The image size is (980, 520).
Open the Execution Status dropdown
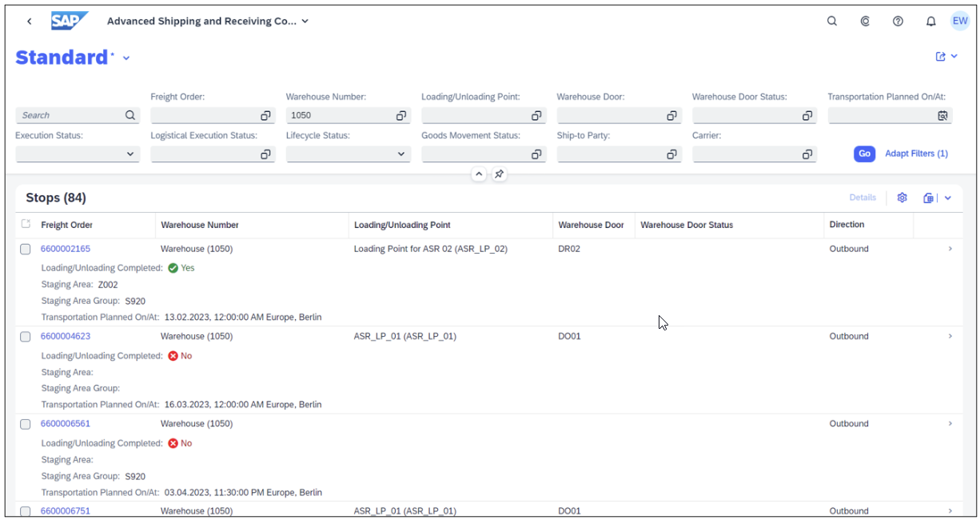click(x=130, y=154)
